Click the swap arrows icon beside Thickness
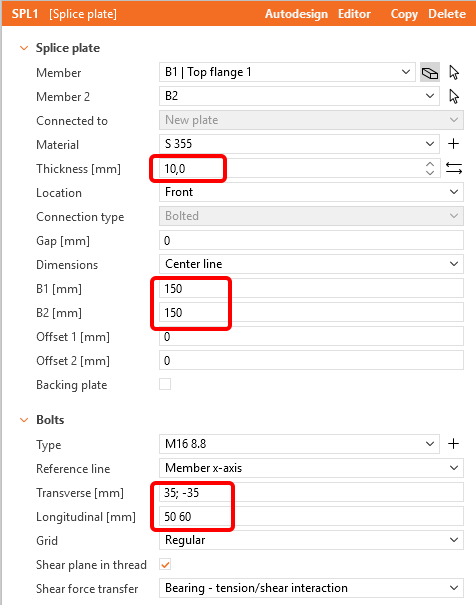The height and width of the screenshot is (605, 476). [454, 168]
